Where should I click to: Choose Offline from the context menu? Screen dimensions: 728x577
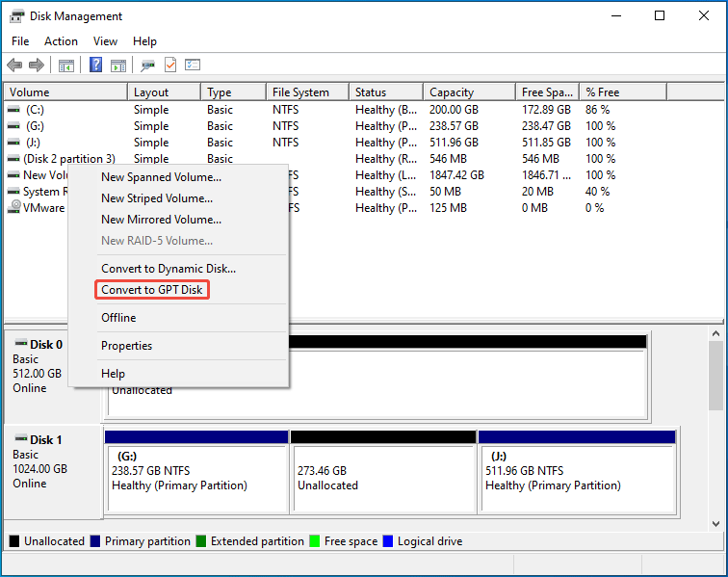click(x=178, y=318)
